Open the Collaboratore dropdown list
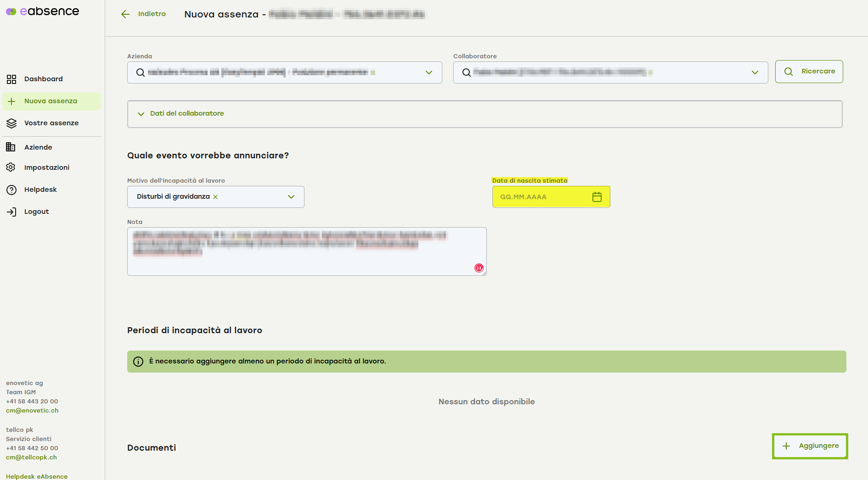This screenshot has width=868, height=480. [755, 73]
